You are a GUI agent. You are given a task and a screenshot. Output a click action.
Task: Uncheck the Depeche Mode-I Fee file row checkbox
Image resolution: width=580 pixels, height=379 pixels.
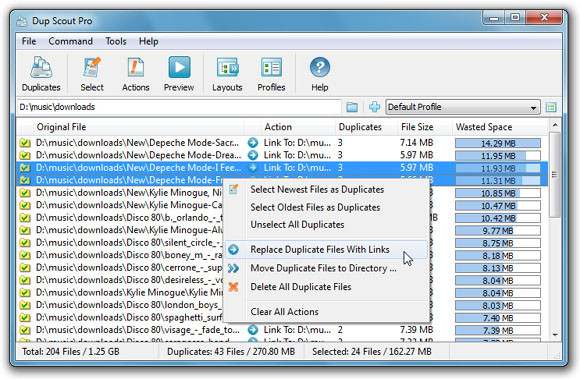tap(25, 168)
